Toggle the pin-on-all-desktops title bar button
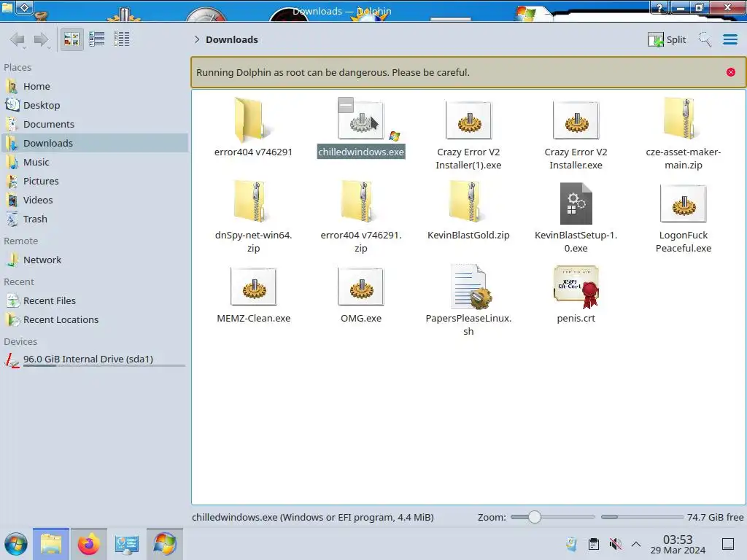The width and height of the screenshot is (747, 560). 25,7
